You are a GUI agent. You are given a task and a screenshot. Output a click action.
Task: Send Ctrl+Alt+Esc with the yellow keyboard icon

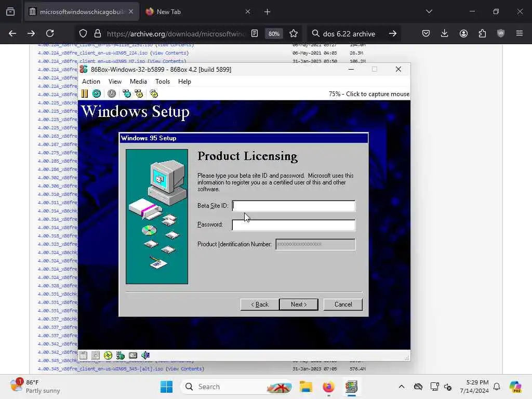click(x=139, y=94)
